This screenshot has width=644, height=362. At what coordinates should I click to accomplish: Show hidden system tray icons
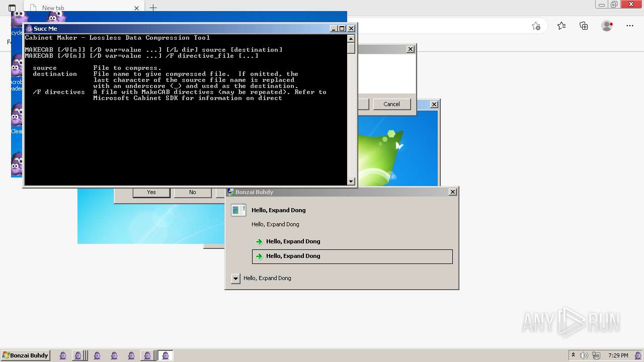point(573,355)
